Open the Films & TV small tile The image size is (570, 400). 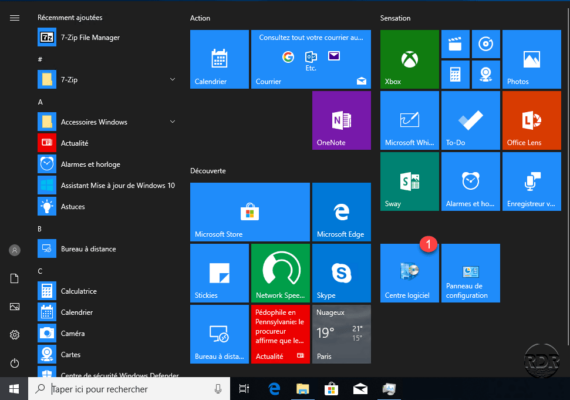click(455, 44)
